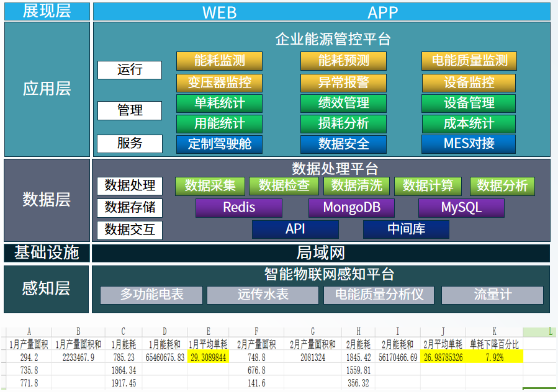Select the 绩效管理 green box

tap(343, 103)
